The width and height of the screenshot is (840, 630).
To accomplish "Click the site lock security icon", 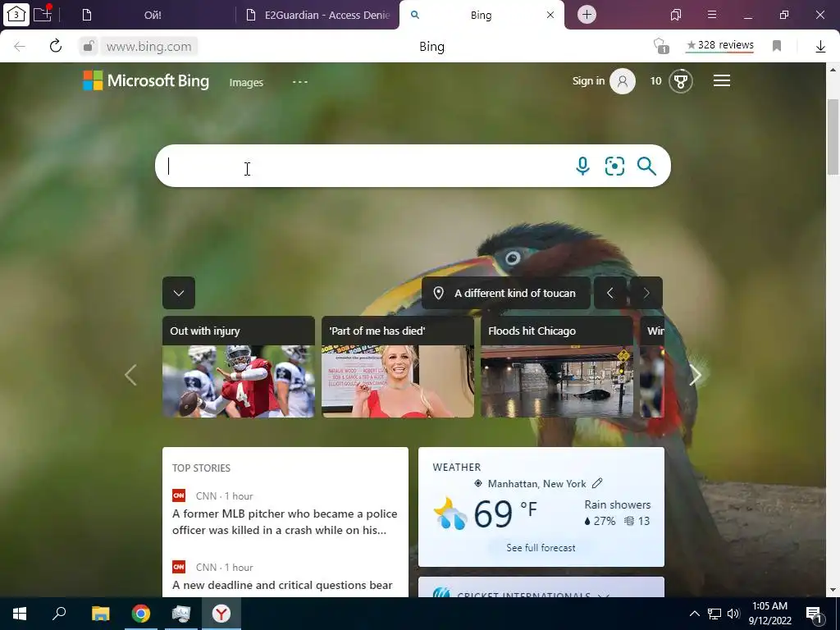I will pyautogui.click(x=89, y=46).
